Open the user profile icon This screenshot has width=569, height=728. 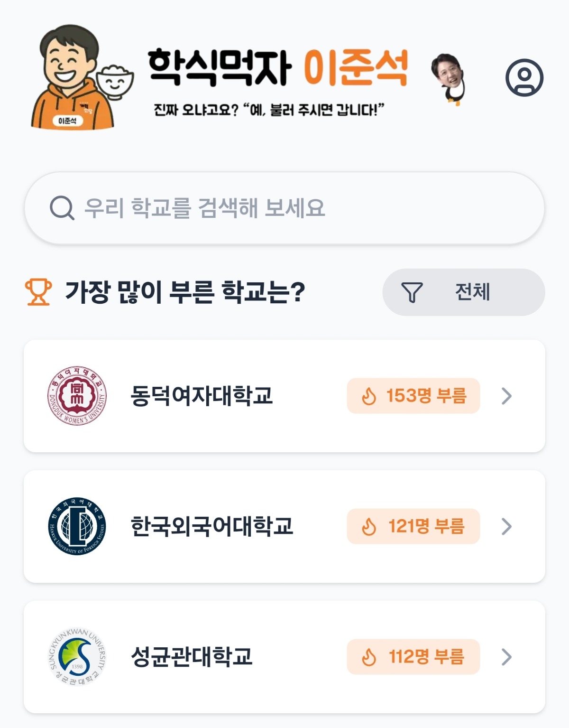[524, 77]
